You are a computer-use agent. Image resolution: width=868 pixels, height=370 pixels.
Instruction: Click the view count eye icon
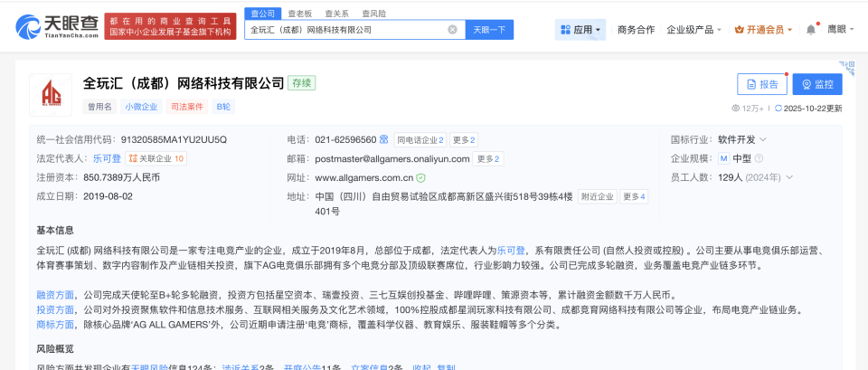point(735,109)
